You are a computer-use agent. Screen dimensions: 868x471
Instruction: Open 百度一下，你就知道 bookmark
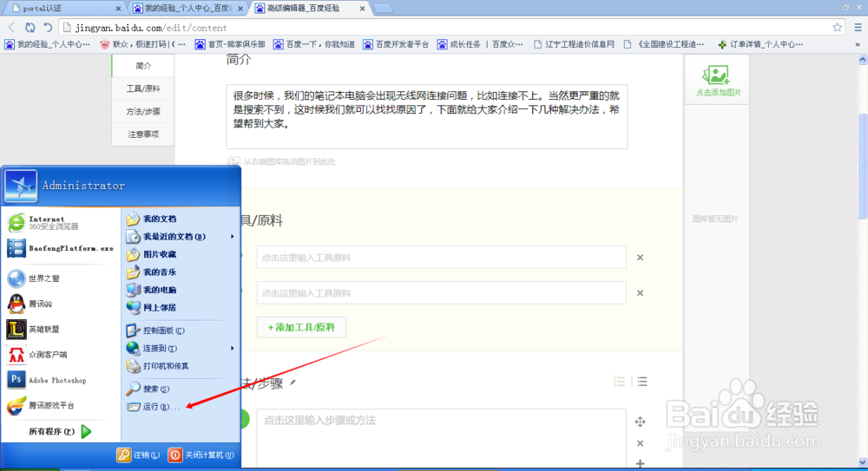point(314,44)
